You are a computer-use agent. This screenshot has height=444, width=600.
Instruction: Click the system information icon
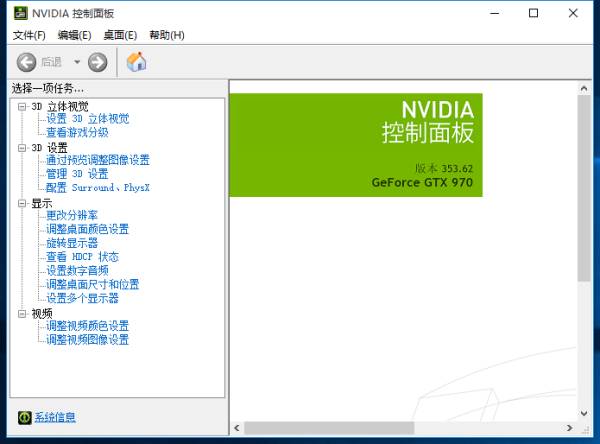[24, 417]
